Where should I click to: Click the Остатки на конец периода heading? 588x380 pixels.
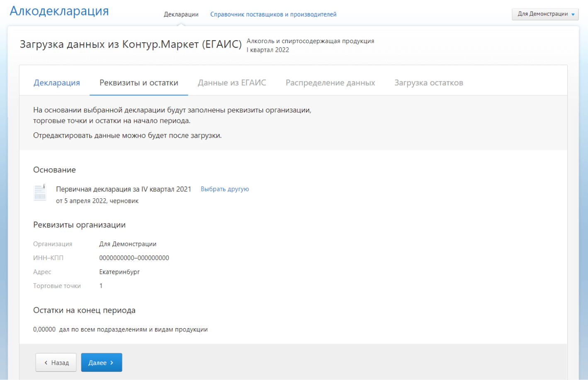click(84, 310)
